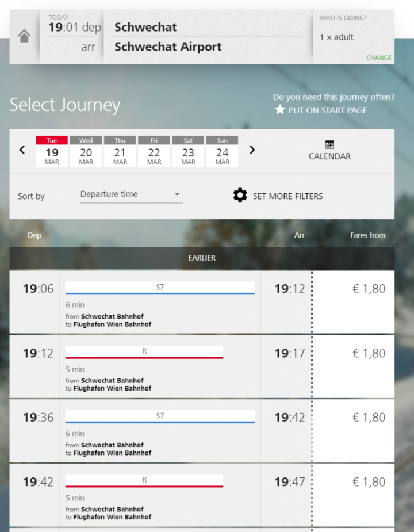Select Thu 21 Mar date tab
414x532 pixels.
coord(120,152)
